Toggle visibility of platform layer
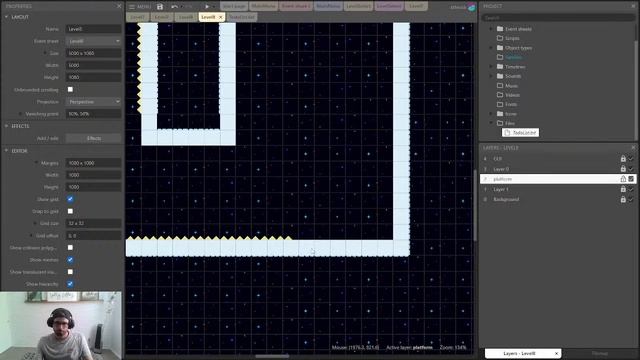The width and height of the screenshot is (640, 360). (631, 179)
